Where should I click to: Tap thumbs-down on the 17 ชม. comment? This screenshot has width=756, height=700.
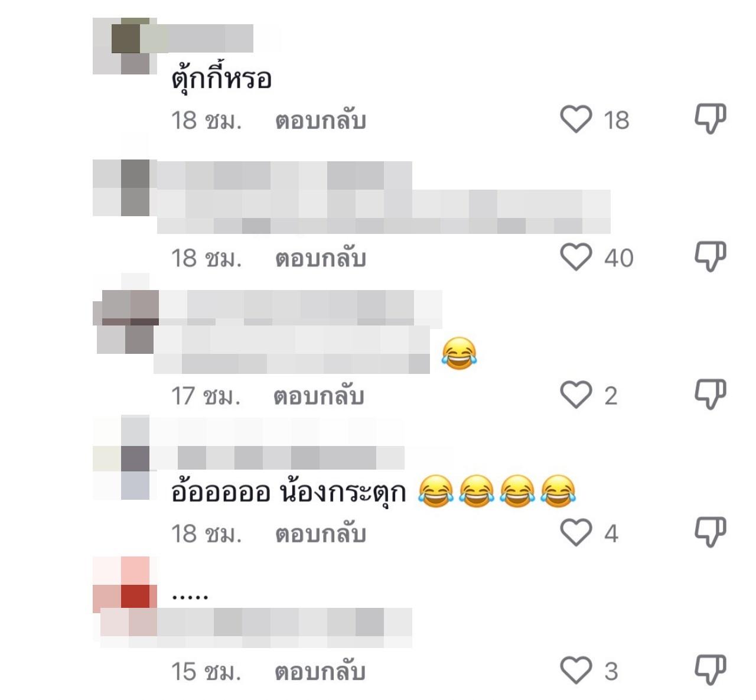(710, 394)
